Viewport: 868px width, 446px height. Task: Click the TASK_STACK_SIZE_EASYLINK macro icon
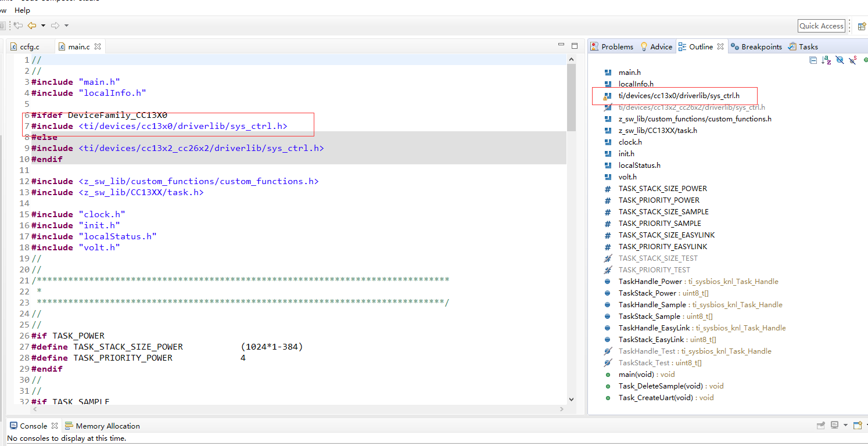pyautogui.click(x=608, y=235)
